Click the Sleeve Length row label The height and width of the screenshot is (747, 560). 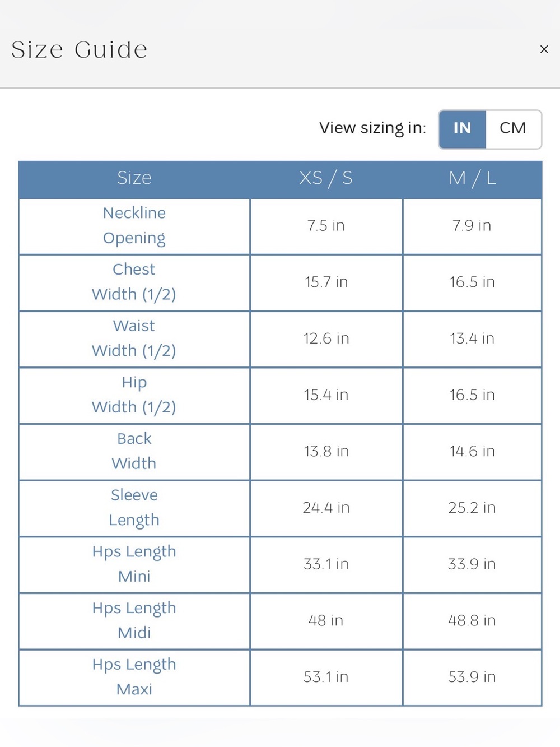click(x=134, y=508)
